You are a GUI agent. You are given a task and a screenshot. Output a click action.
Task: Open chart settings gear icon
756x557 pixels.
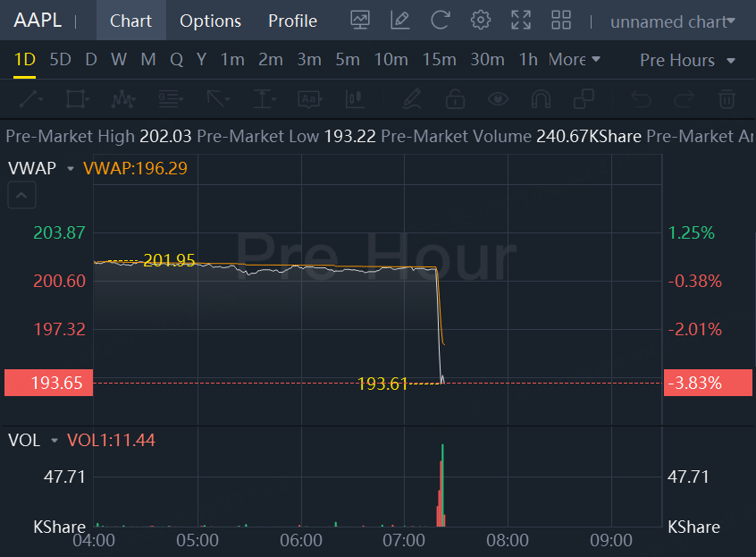pos(481,21)
